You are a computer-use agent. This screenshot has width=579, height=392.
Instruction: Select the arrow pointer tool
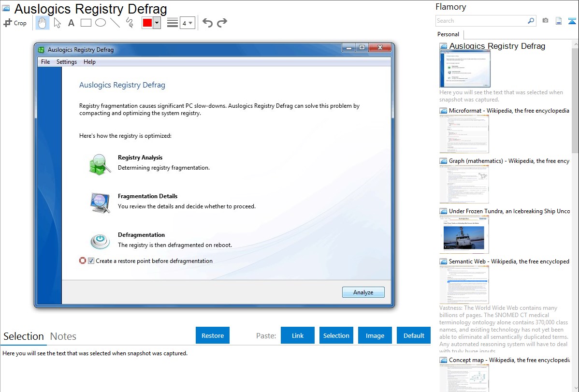point(57,23)
